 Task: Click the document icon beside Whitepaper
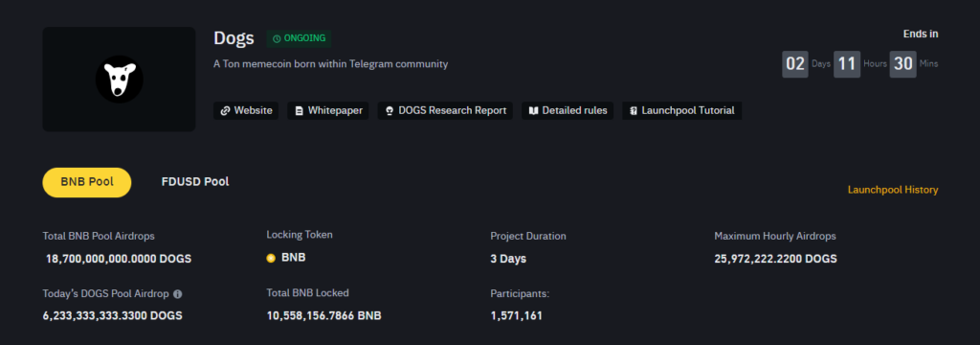pyautogui.click(x=299, y=111)
